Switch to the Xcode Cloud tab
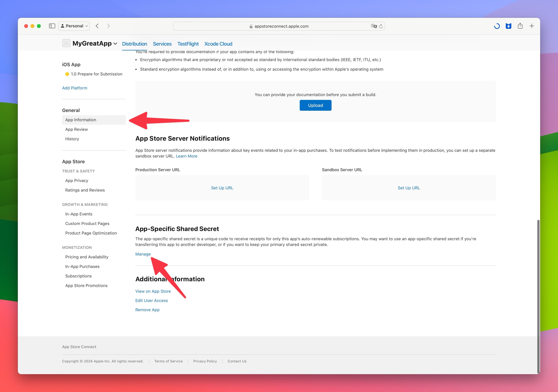 [218, 44]
